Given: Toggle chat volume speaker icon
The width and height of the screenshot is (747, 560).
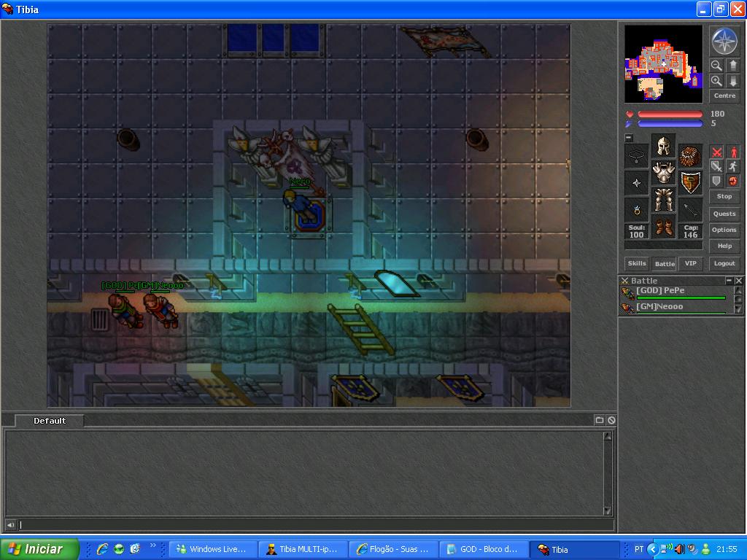Looking at the screenshot, I should click(10, 525).
